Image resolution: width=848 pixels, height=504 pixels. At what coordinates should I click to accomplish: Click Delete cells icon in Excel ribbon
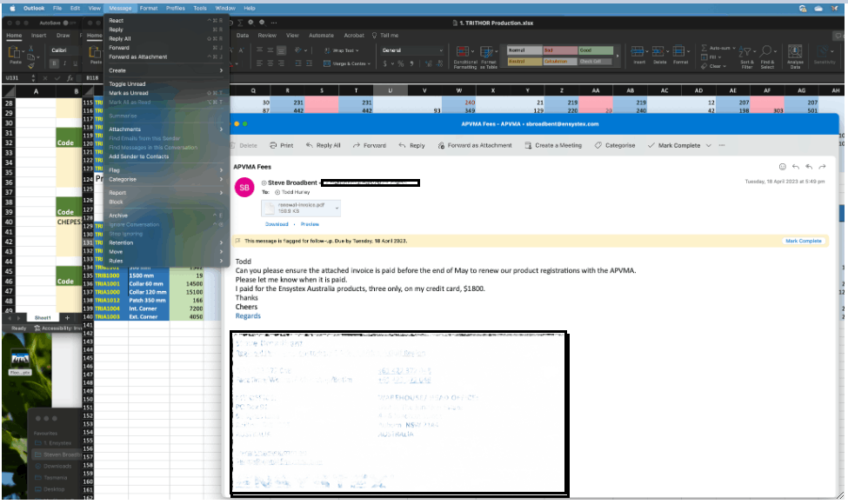(659, 55)
